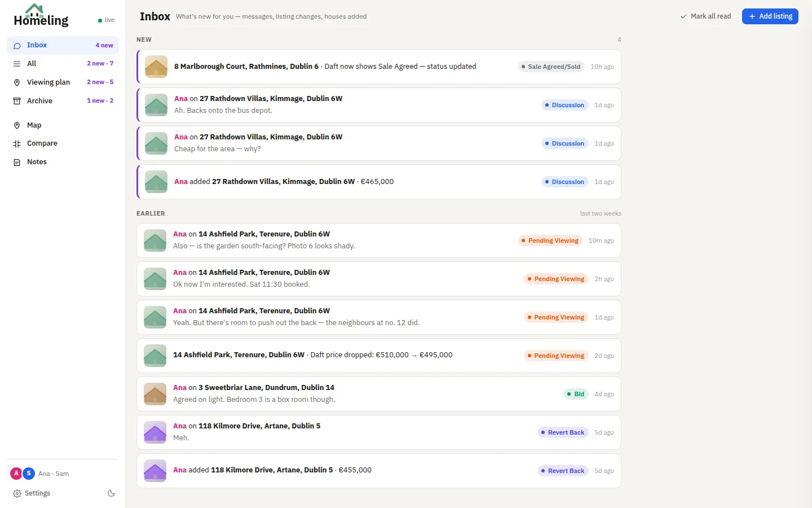The width and height of the screenshot is (812, 508).
Task: Click 3 Sweetbriar Lane house thumbnail
Action: click(x=155, y=394)
